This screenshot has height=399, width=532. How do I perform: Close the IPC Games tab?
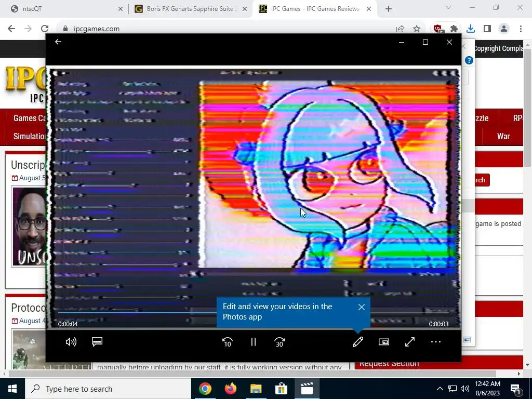pos(369,9)
